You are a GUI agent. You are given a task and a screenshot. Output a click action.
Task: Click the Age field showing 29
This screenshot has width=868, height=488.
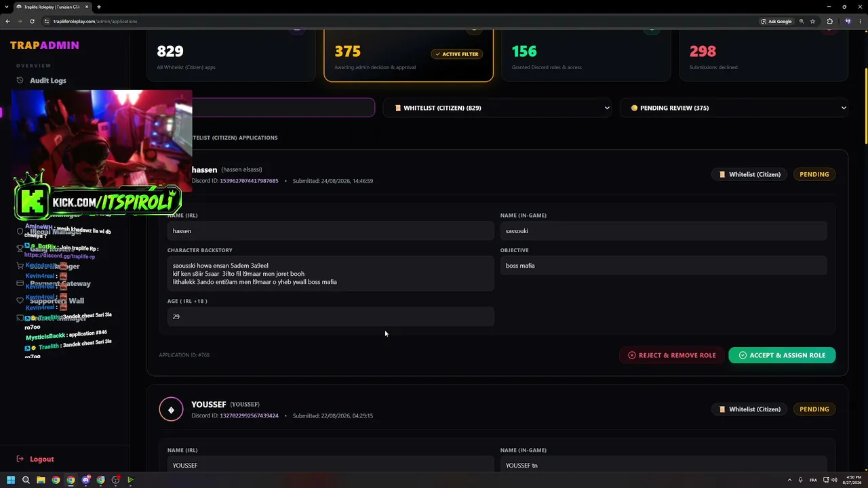coord(331,317)
